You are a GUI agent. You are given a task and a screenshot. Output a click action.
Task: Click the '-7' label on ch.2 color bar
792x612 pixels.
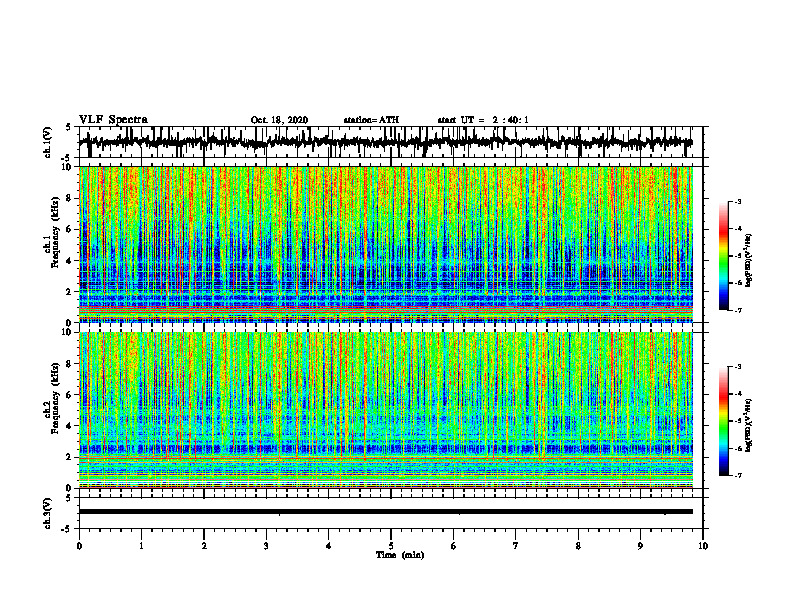[737, 475]
